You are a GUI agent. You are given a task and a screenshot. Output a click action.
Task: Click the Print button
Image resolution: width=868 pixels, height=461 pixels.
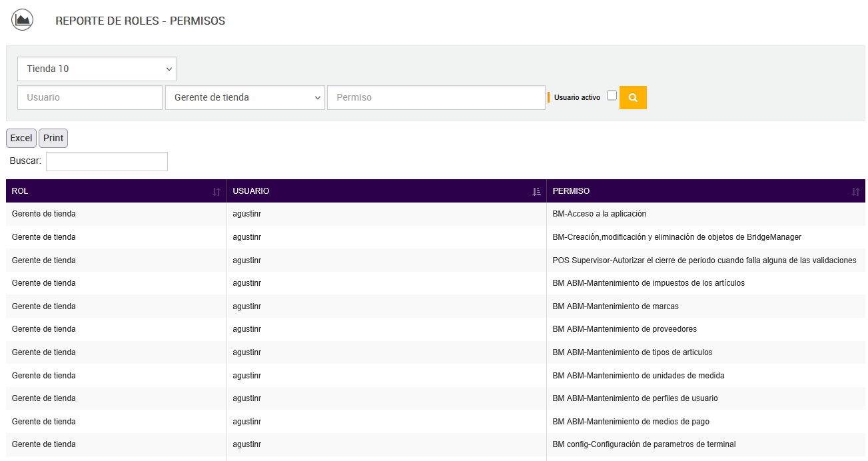coord(53,138)
